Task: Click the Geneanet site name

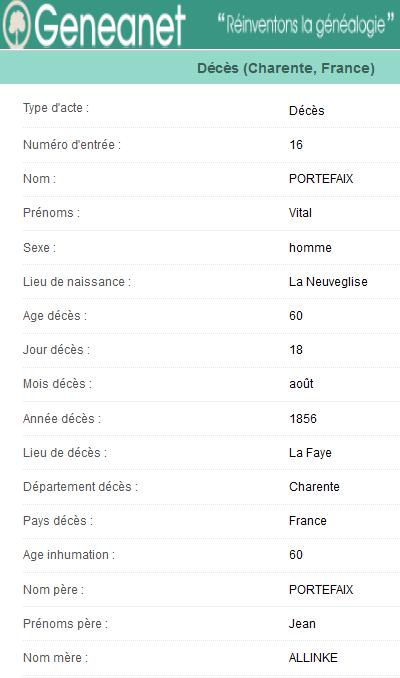Action: 110,26
